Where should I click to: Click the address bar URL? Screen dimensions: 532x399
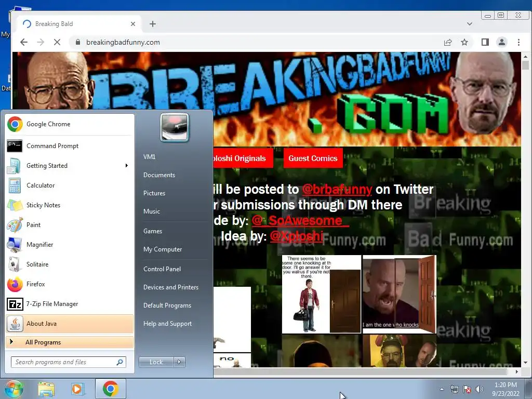click(123, 42)
